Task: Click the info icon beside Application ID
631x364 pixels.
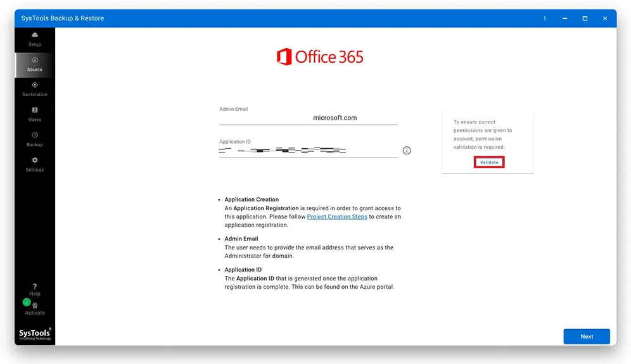Action: (407, 151)
